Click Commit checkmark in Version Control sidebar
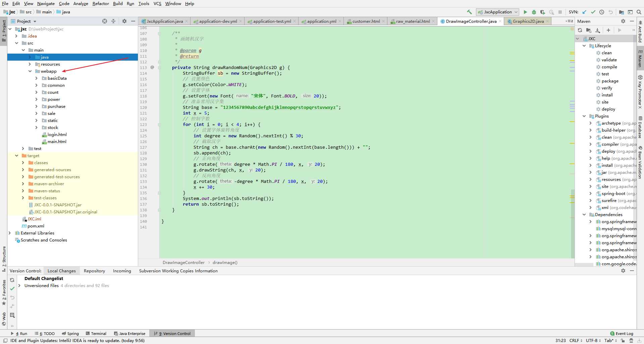The width and height of the screenshot is (644, 344). [12, 289]
